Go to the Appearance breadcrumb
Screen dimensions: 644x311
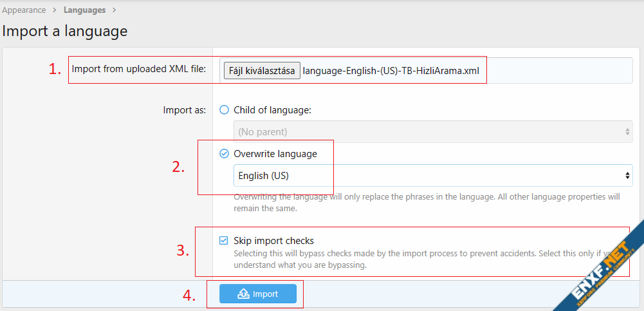pyautogui.click(x=24, y=10)
